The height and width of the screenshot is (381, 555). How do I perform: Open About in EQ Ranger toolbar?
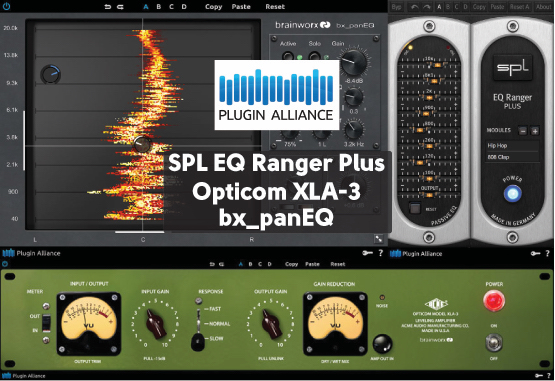tap(543, 7)
